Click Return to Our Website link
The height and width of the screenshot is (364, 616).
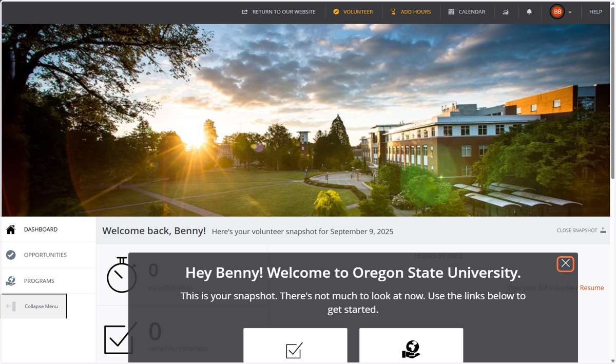pos(279,12)
